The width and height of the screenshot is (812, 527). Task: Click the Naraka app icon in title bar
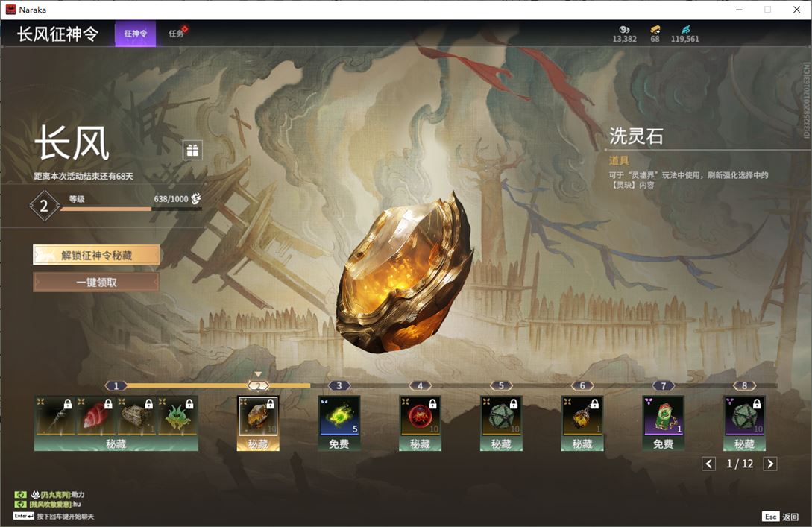[10, 10]
